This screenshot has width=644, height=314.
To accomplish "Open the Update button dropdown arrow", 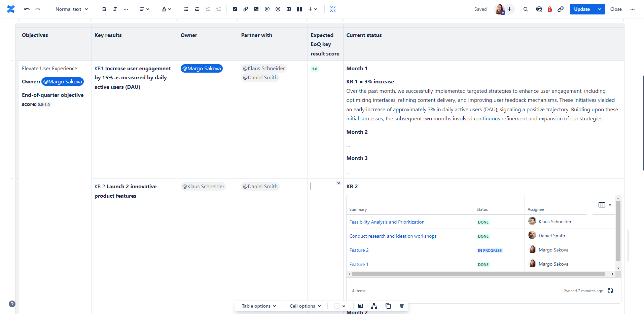I will tap(599, 9).
